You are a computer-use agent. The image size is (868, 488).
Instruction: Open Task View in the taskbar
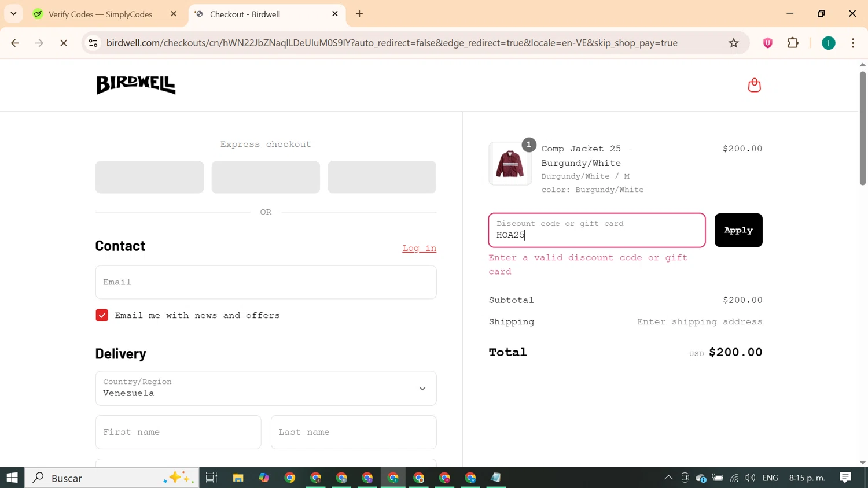pyautogui.click(x=211, y=478)
